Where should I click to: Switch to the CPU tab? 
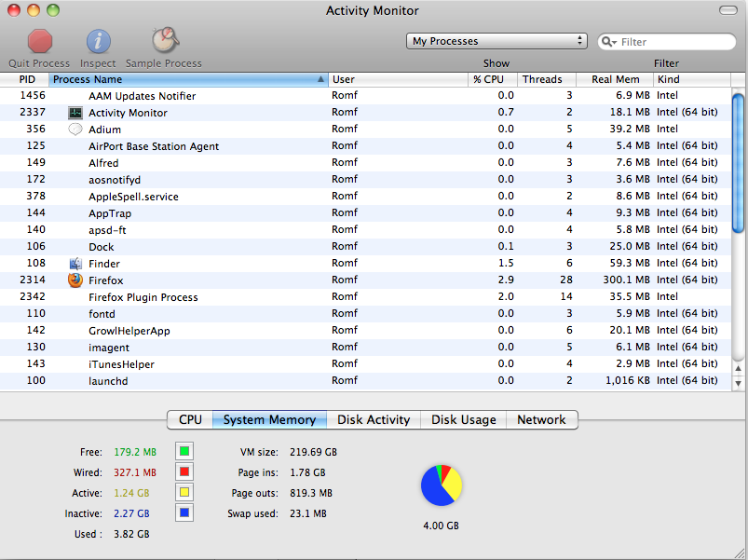click(190, 419)
